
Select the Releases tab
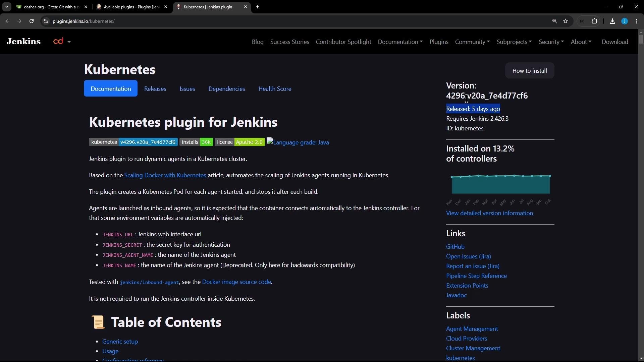click(x=155, y=88)
